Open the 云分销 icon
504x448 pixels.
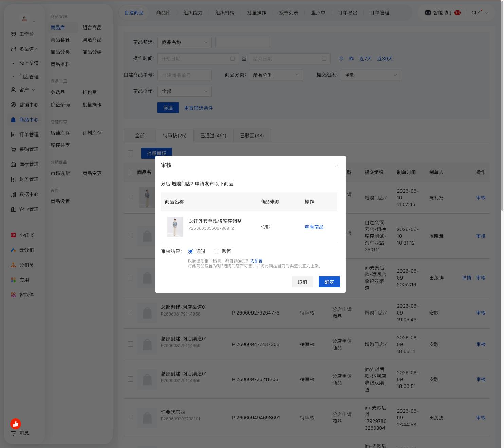[x=13, y=250]
